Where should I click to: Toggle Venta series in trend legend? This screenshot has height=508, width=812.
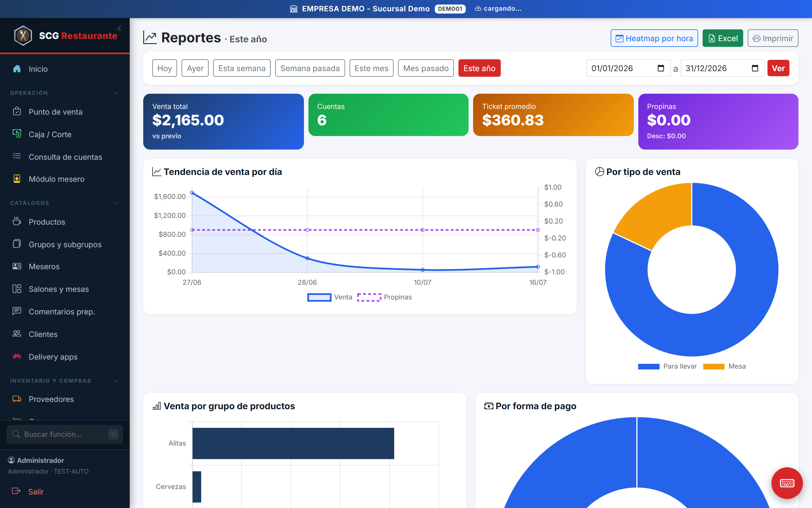tap(330, 297)
